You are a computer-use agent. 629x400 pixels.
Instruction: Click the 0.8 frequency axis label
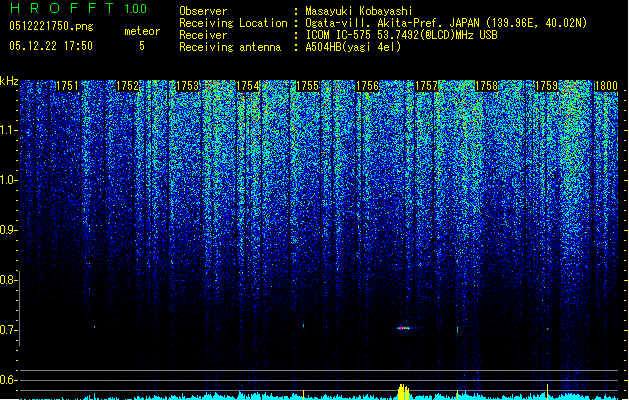9,280
